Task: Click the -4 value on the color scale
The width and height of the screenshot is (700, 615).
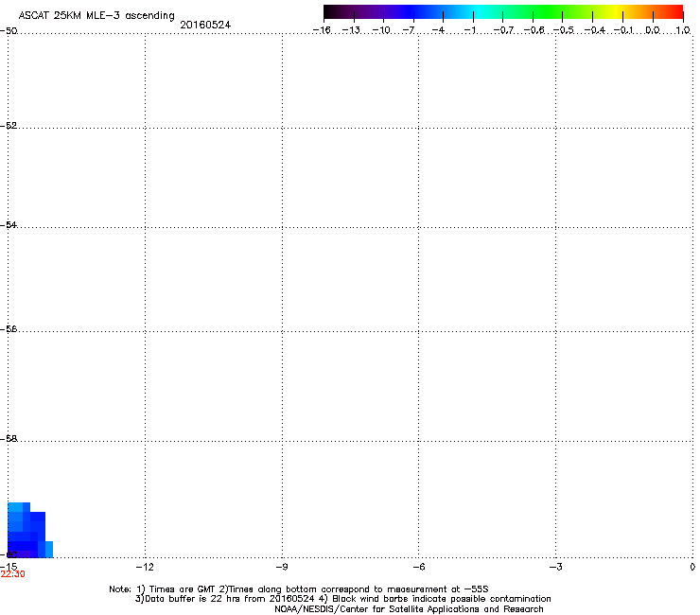Action: pyautogui.click(x=438, y=30)
